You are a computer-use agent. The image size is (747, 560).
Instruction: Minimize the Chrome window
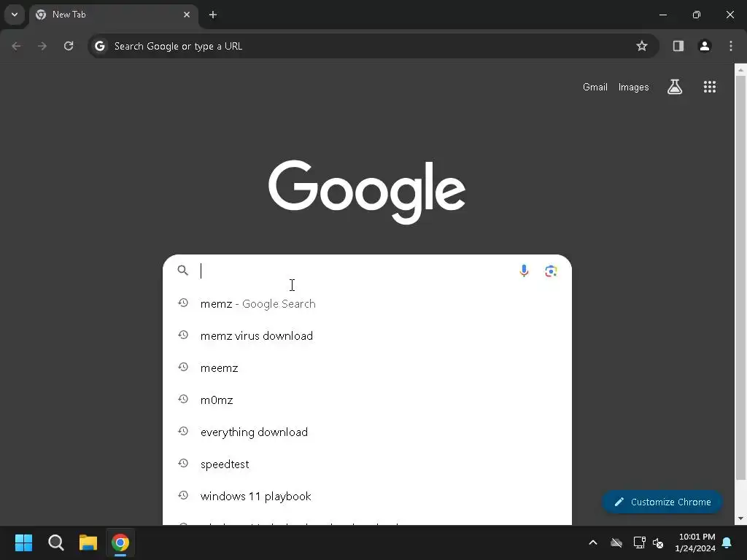662,15
